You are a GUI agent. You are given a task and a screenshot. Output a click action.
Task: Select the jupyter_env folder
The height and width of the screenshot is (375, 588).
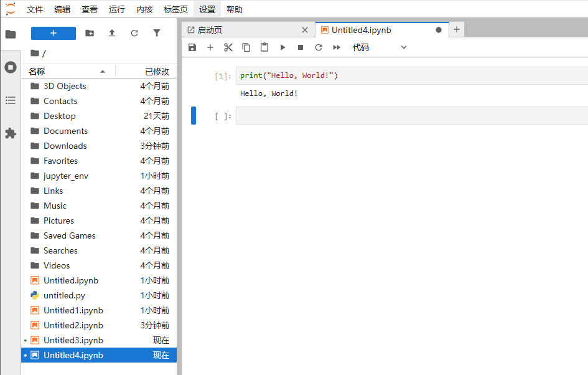(x=99, y=176)
